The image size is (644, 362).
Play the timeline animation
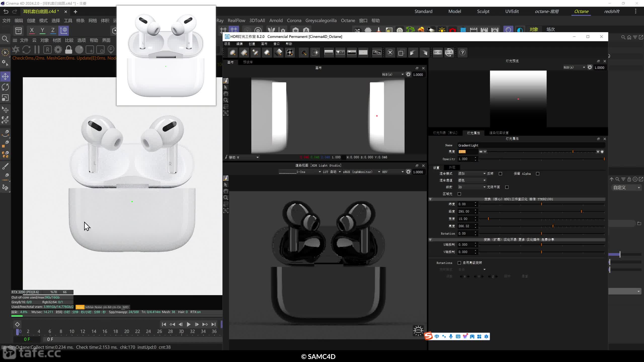point(188,324)
